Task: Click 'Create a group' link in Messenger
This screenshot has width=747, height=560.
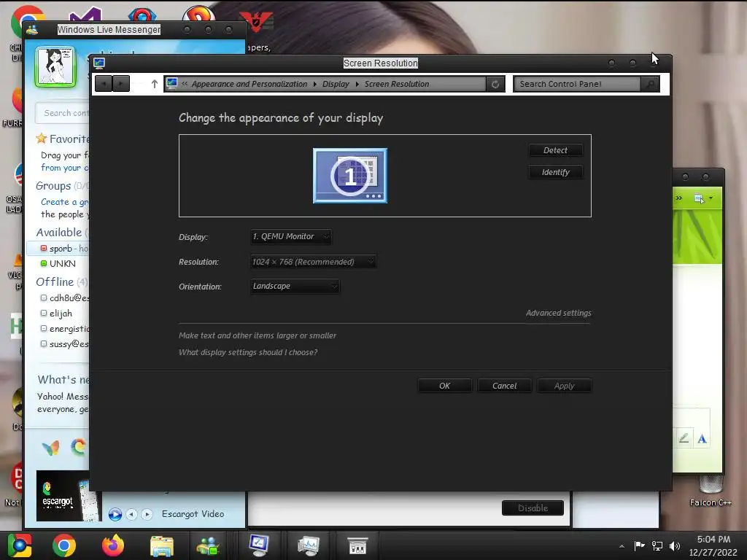Action: pos(64,202)
